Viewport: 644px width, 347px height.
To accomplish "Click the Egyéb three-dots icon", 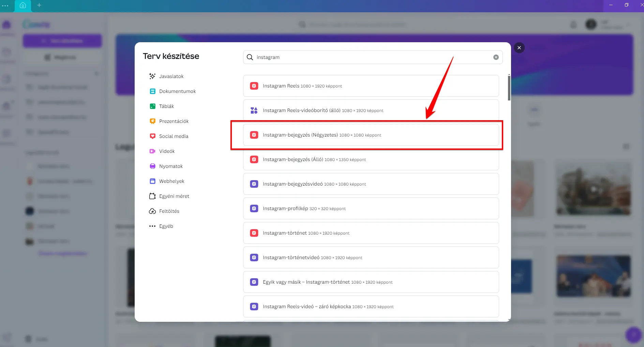I will click(152, 226).
